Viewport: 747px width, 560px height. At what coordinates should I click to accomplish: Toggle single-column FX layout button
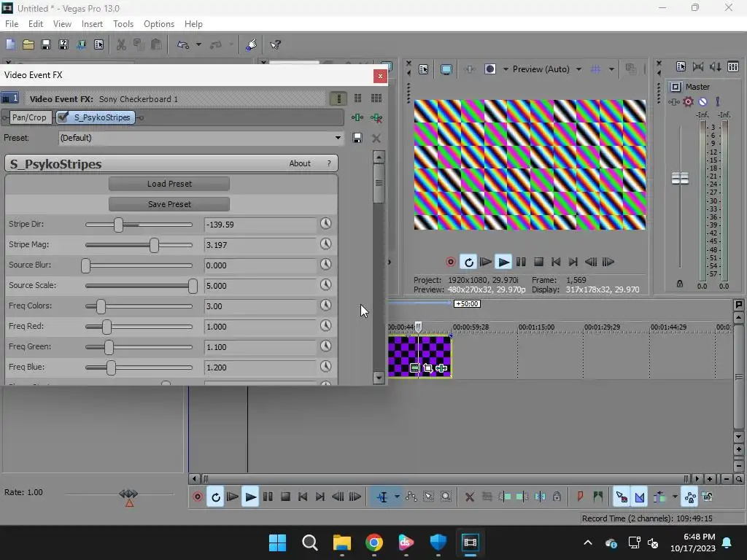(x=338, y=98)
